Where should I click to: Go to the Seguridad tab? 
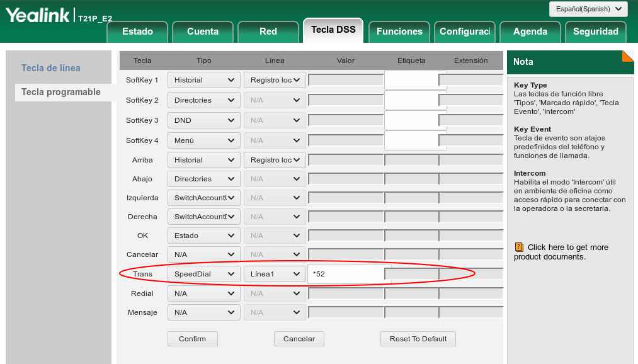596,31
